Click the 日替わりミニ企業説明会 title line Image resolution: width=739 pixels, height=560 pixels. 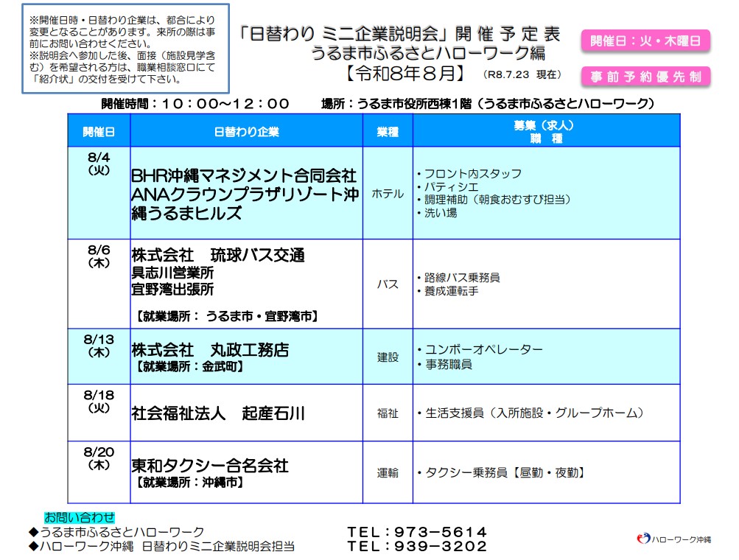point(399,33)
